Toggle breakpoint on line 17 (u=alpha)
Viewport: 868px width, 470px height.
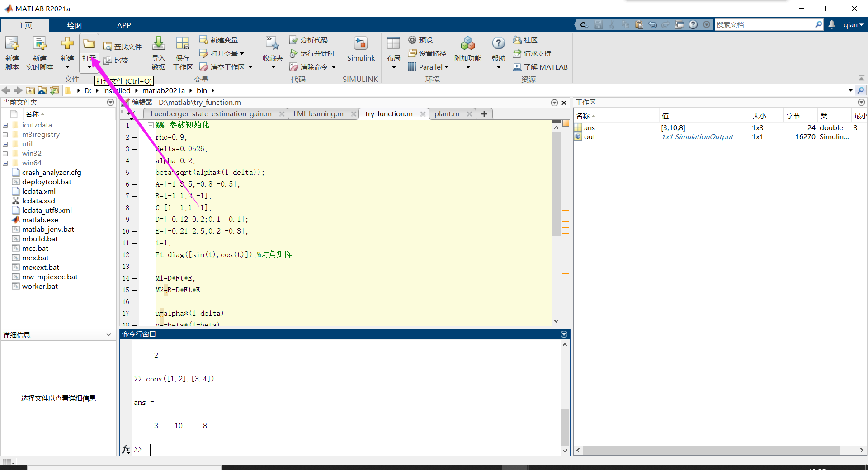(x=135, y=314)
